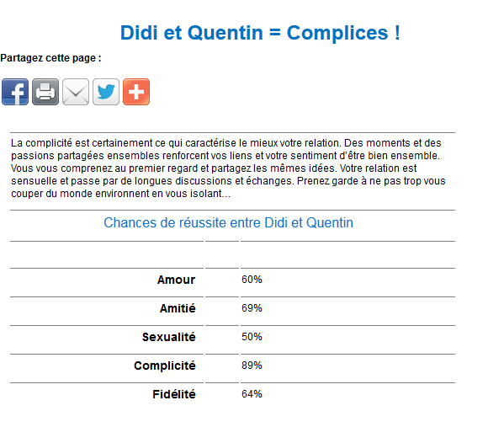The image size is (504, 427).
Task: Select the Partagez cette page label
Action: [x=50, y=58]
